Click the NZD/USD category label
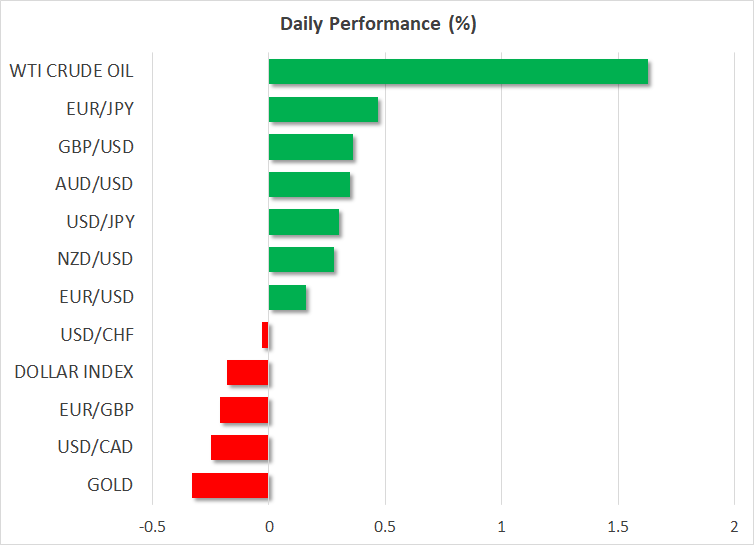The height and width of the screenshot is (545, 754). [x=95, y=259]
